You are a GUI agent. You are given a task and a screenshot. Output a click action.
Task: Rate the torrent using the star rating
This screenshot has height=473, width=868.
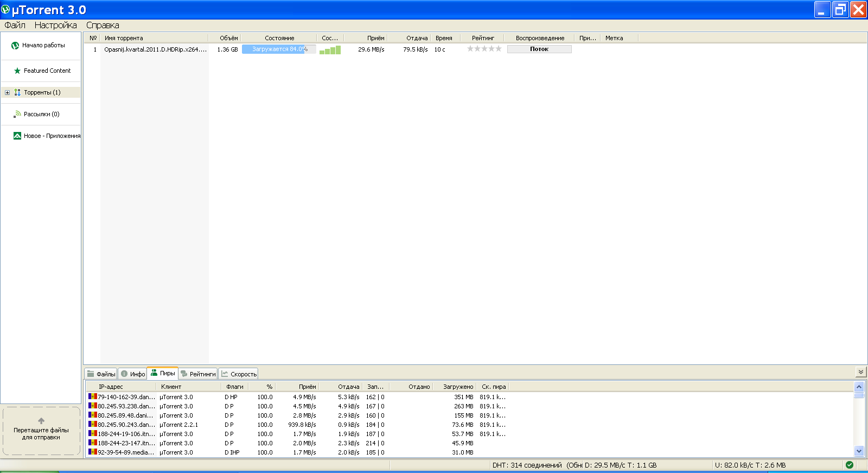pos(484,49)
